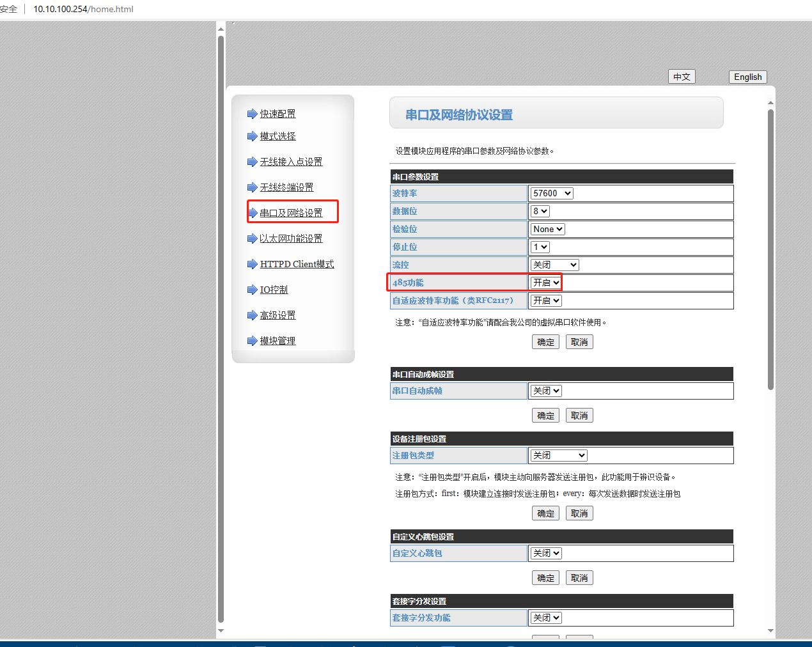The image size is (812, 647).
Task: Click the arrow icon next to IO控制
Action: click(x=252, y=290)
